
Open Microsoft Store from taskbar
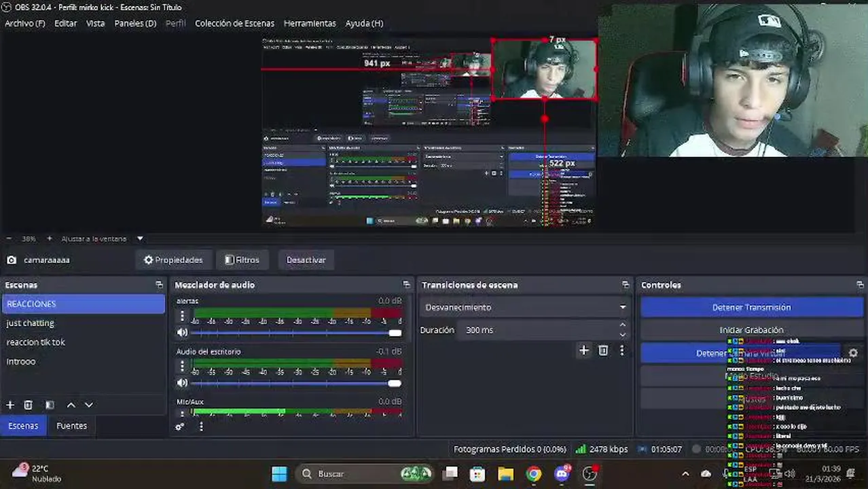pyautogui.click(x=477, y=474)
